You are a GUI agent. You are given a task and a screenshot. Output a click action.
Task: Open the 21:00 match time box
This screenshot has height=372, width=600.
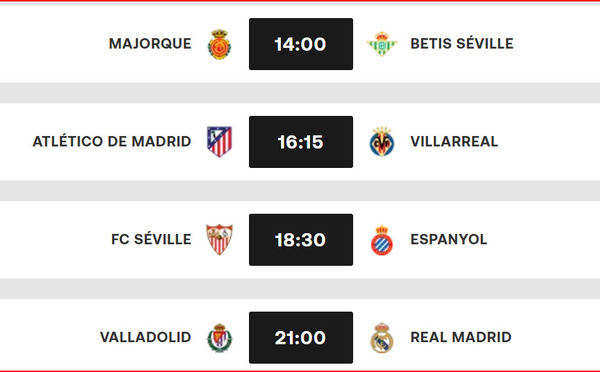coord(301,338)
